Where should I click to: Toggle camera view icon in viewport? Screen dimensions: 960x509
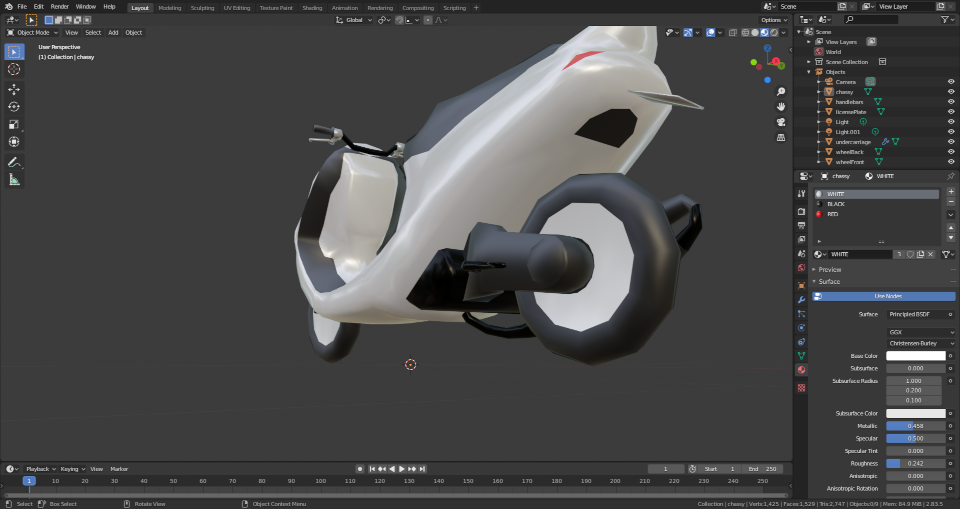[x=781, y=122]
